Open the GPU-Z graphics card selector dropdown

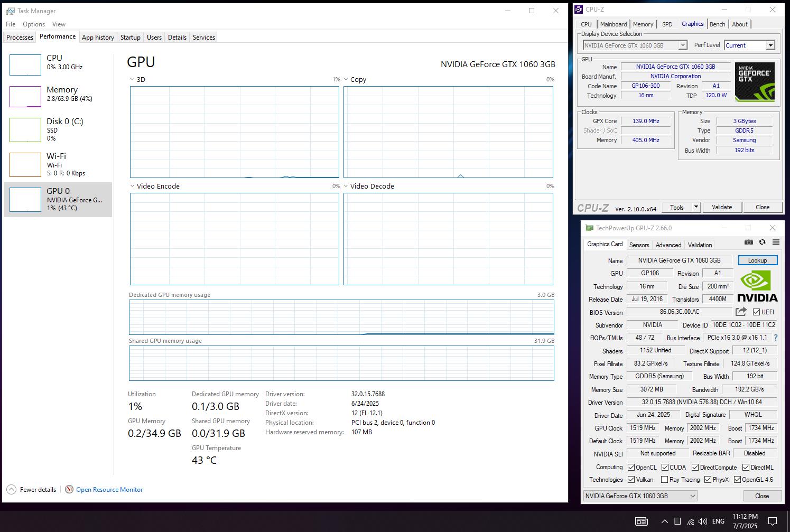(640, 496)
